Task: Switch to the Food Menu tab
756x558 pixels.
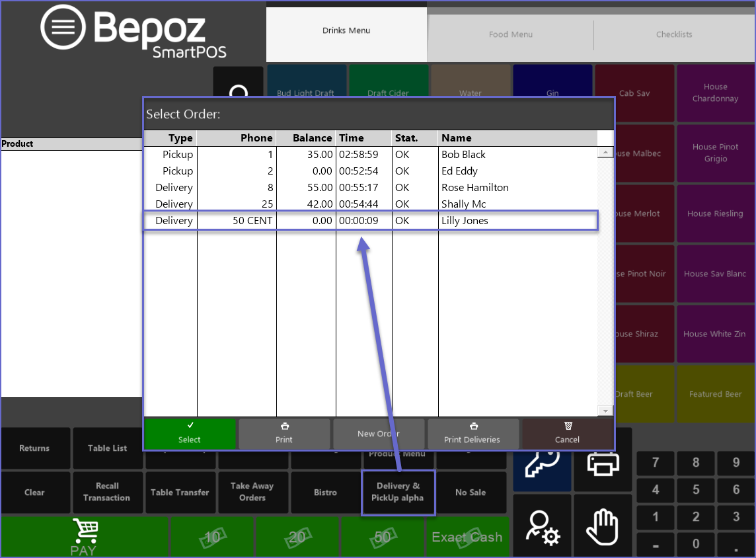Action: (x=510, y=34)
